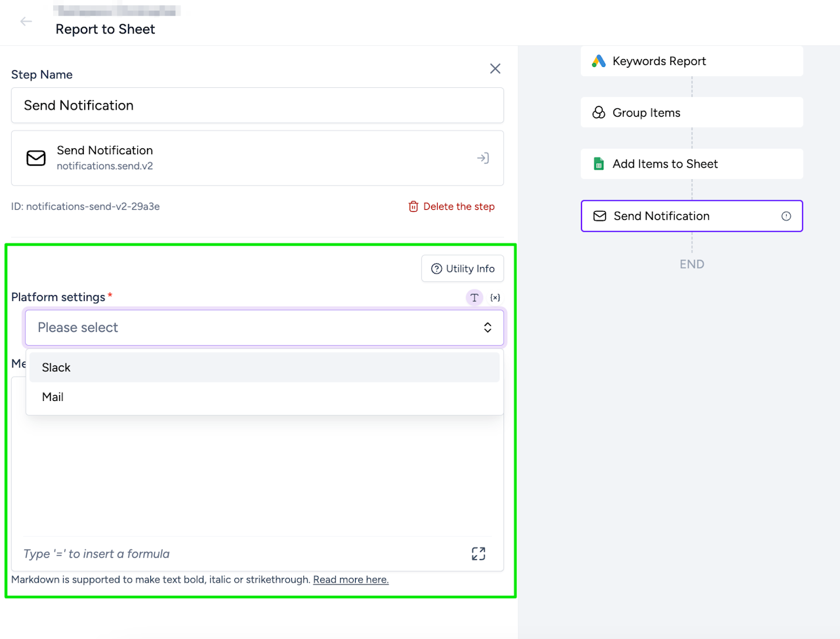840x639 pixels.
Task: Click the open-step arrow icon on Send Notification card
Action: point(483,158)
